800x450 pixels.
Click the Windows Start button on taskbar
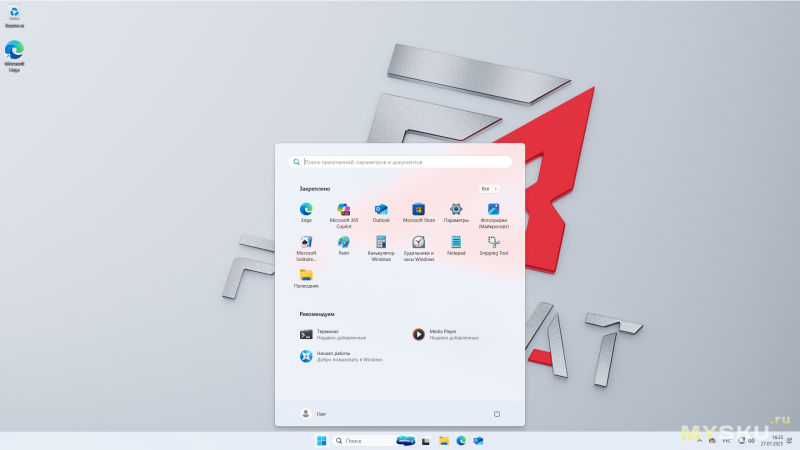point(321,441)
